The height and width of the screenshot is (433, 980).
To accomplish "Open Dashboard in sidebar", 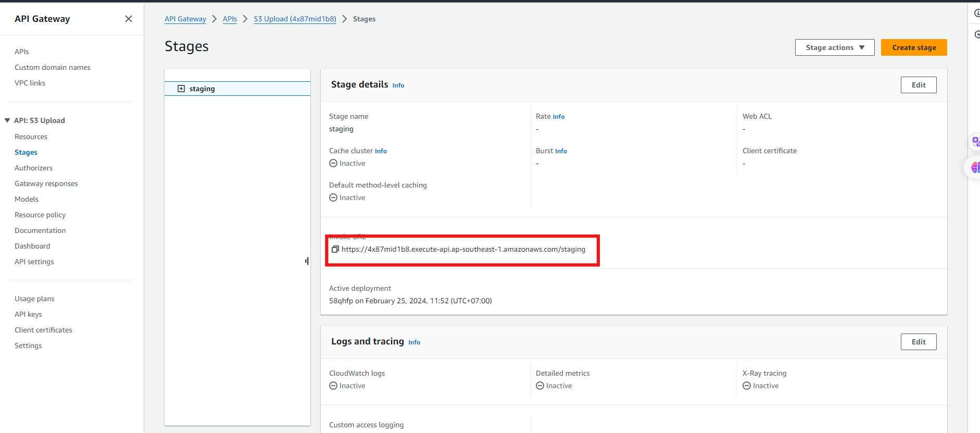I will pyautogui.click(x=32, y=246).
